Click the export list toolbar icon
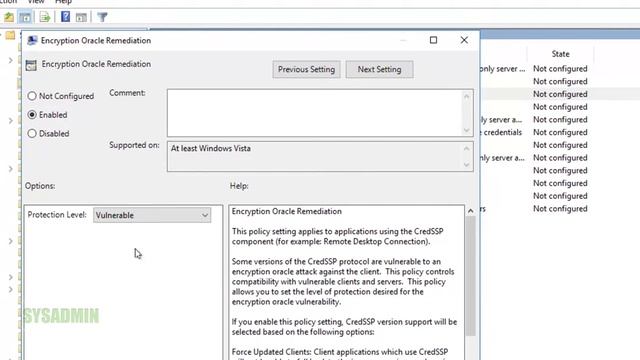The height and width of the screenshot is (360, 640). (x=45, y=17)
